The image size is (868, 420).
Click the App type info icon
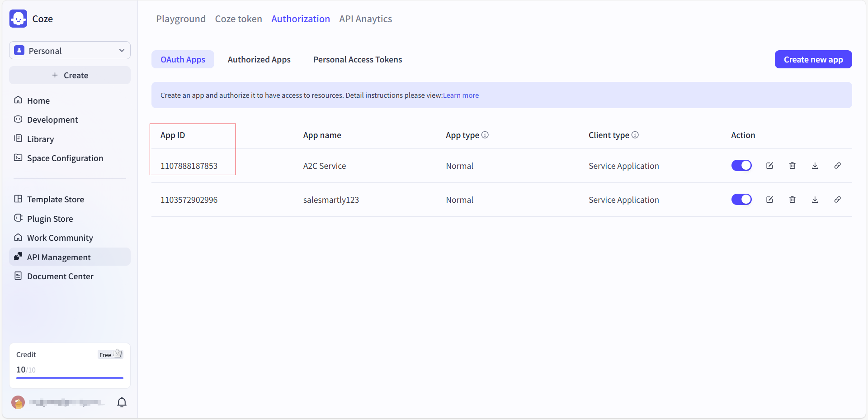coord(485,135)
